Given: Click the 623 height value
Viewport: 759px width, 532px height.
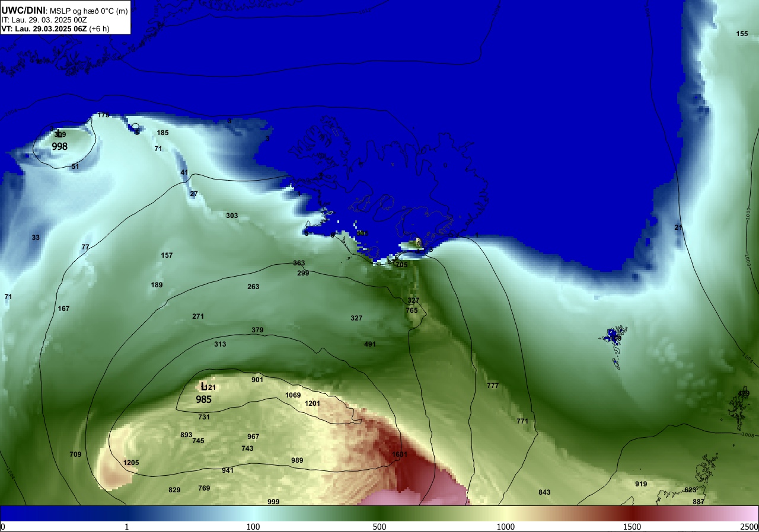Looking at the screenshot, I should coord(690,490).
